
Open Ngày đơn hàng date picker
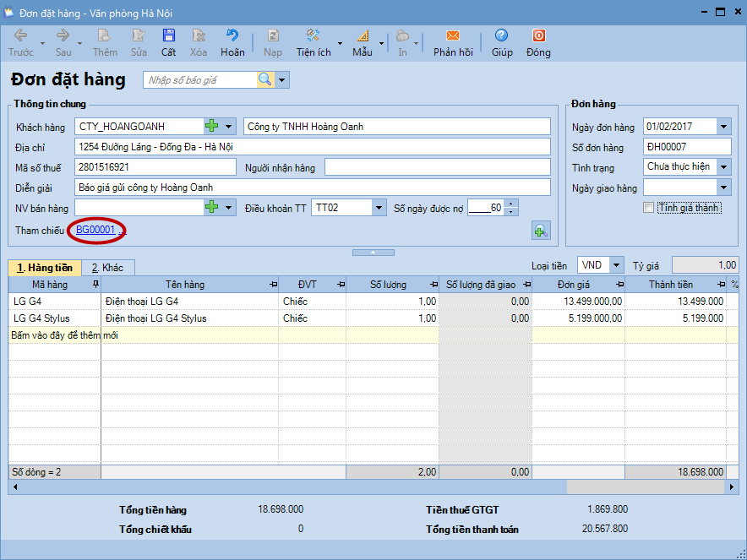point(723,127)
